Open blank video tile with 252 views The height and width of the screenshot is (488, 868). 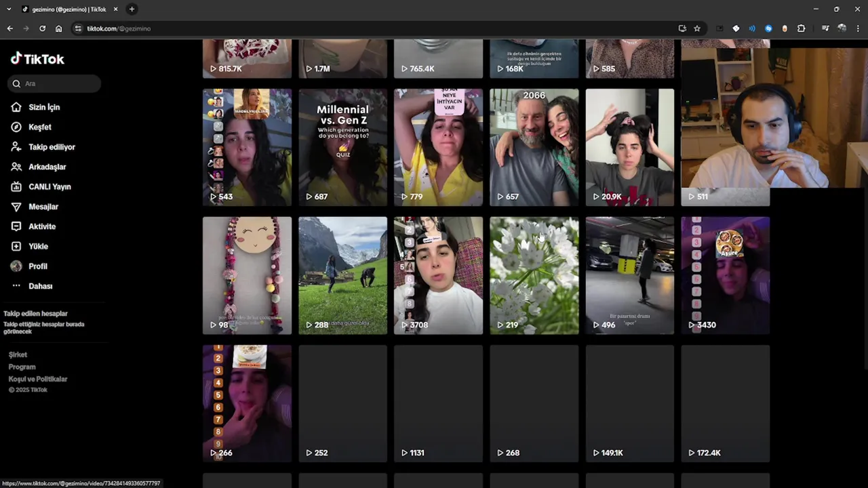click(x=342, y=403)
